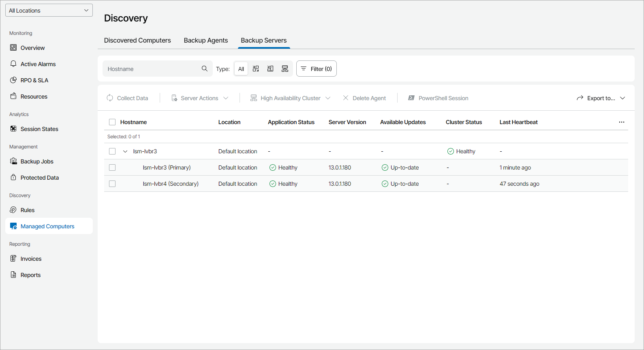644x350 pixels.
Task: Open the All Locations dropdown
Action: (x=49, y=11)
